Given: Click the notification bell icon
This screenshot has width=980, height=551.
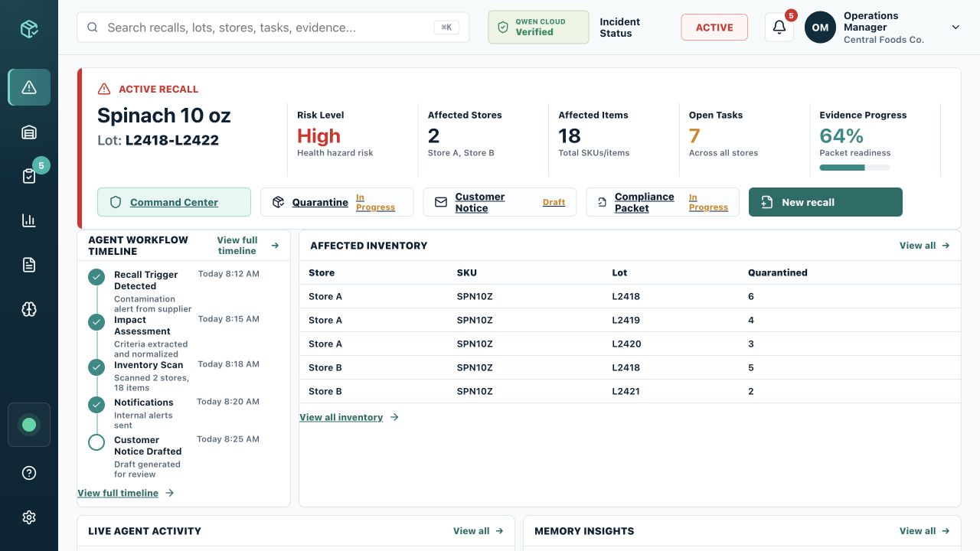Looking at the screenshot, I should [779, 28].
